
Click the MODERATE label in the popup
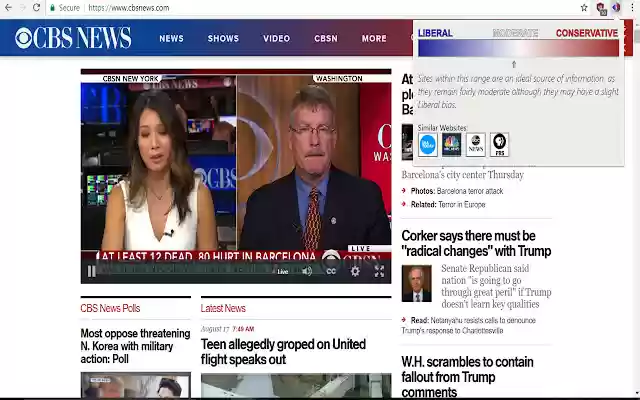(x=515, y=33)
